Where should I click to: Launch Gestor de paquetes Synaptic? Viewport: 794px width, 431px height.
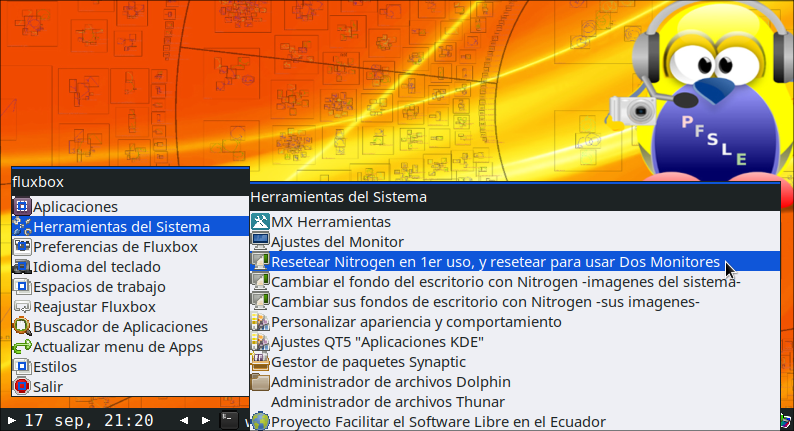pos(515,362)
